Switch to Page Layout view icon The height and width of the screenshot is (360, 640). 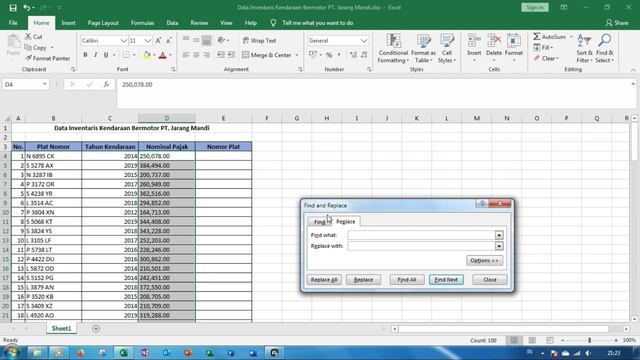(532, 340)
